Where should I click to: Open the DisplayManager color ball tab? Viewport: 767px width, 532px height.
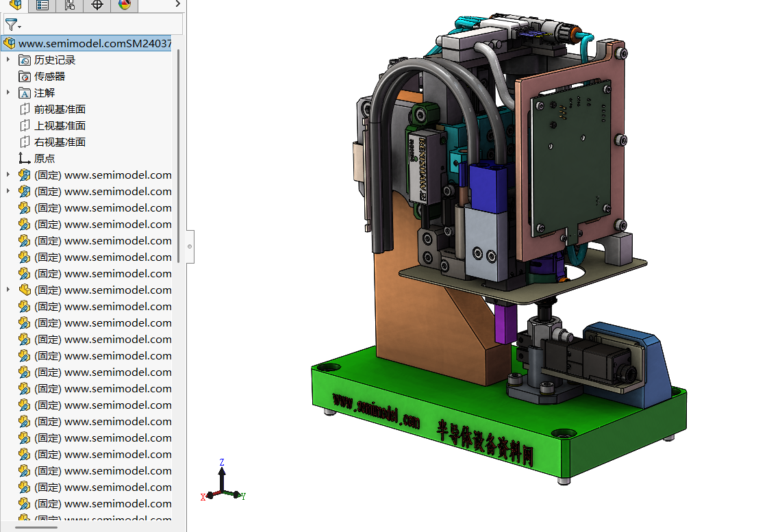(x=125, y=5)
